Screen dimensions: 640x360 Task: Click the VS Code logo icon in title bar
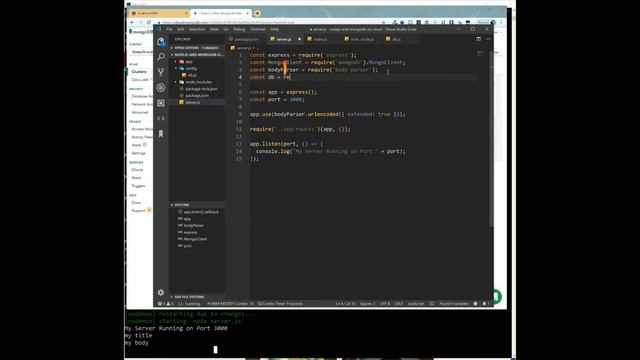point(159,29)
